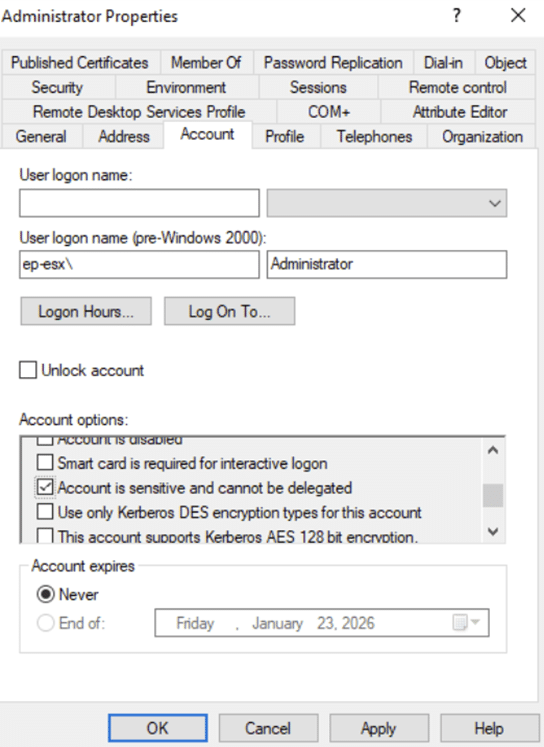Go to the Organization tab

tap(482, 137)
